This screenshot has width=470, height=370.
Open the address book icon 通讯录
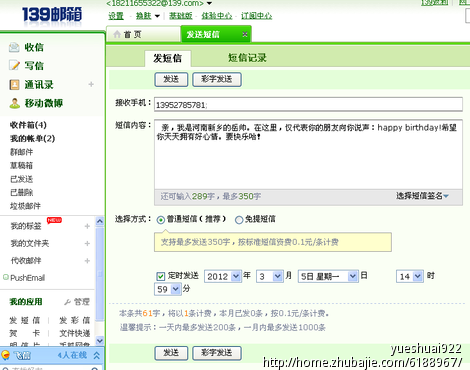(14, 85)
